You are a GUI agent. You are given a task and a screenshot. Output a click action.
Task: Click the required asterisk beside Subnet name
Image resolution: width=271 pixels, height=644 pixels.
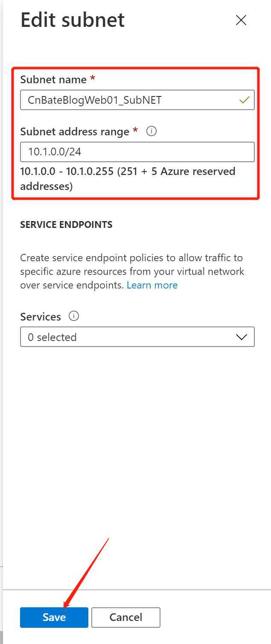pyautogui.click(x=93, y=79)
